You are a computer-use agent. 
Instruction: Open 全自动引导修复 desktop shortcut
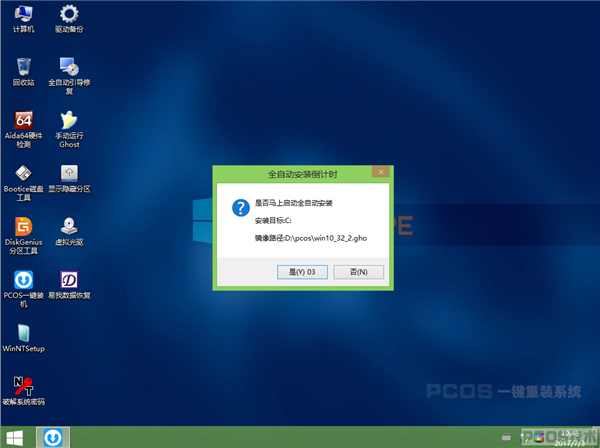pos(69,76)
